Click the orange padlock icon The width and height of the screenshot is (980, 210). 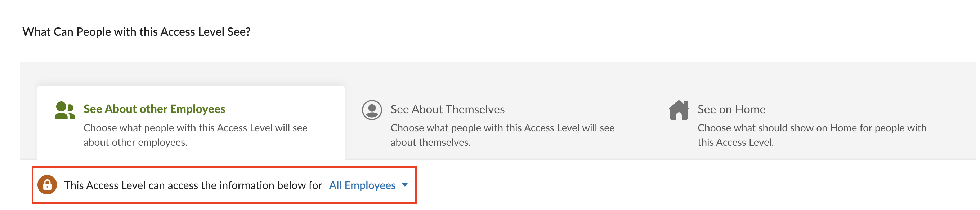click(x=47, y=185)
